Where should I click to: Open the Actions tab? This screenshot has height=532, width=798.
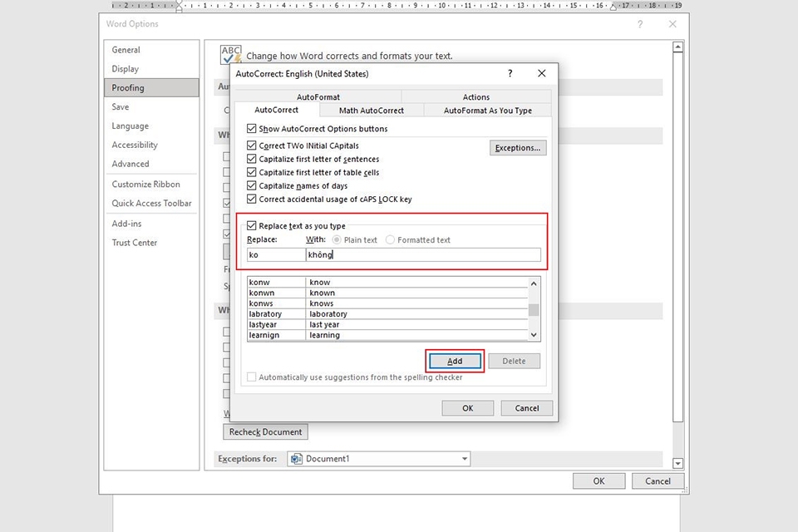[x=475, y=96]
